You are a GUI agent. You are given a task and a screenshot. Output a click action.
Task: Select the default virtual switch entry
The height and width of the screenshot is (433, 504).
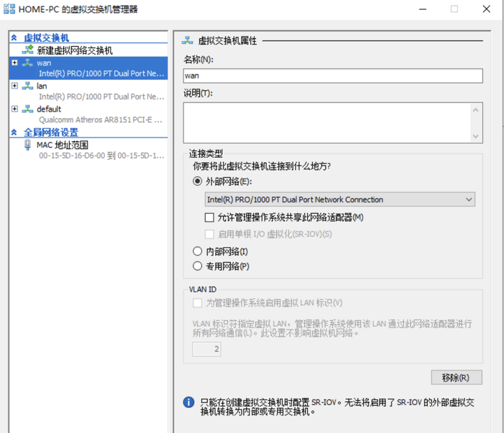point(89,114)
